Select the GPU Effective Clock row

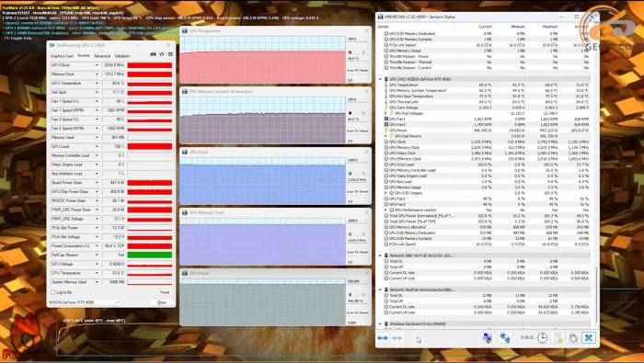tap(487, 159)
